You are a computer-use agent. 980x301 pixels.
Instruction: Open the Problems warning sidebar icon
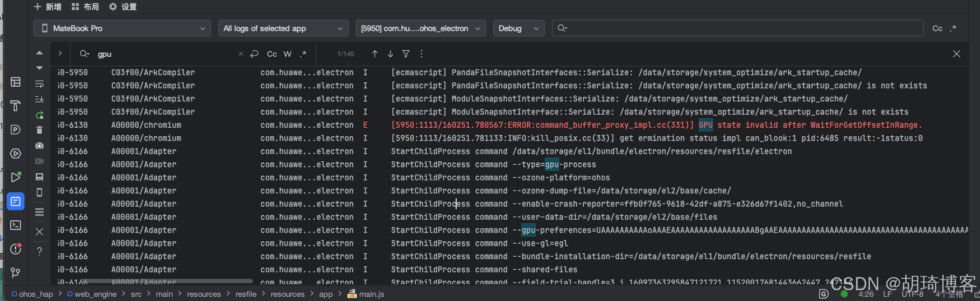pos(16,249)
